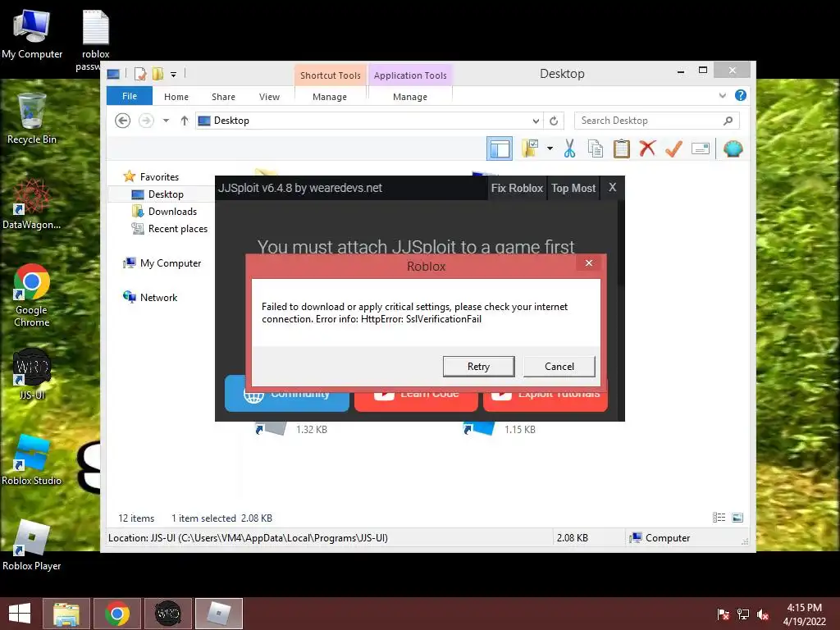Launch Google Chrome desktop shortcut
Viewport: 840px width, 630px height.
pyautogui.click(x=32, y=295)
